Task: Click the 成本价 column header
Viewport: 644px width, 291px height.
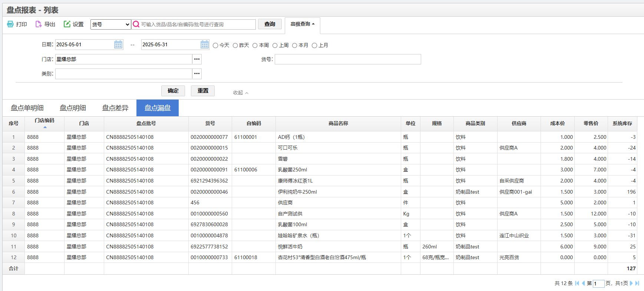Action: (557, 124)
